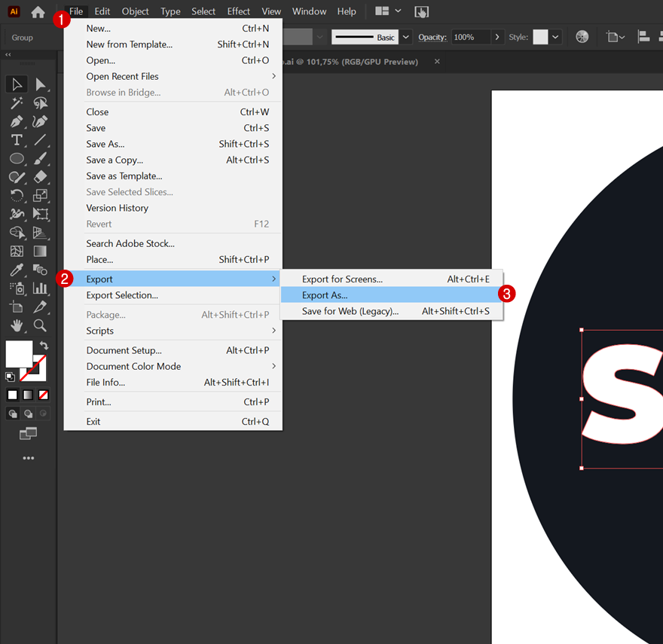Click the white fill color swatch
663x644 pixels.
19,353
